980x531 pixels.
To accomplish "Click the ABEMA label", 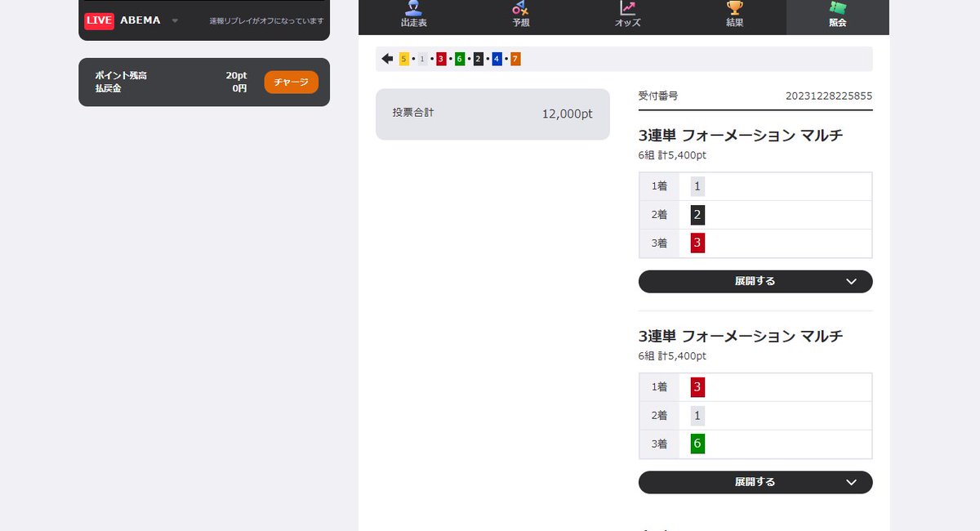I will tap(140, 20).
